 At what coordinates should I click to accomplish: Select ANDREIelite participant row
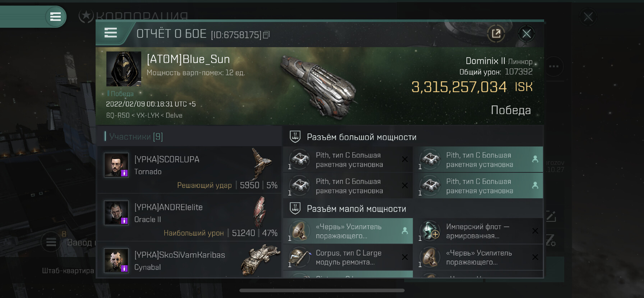coord(189,217)
